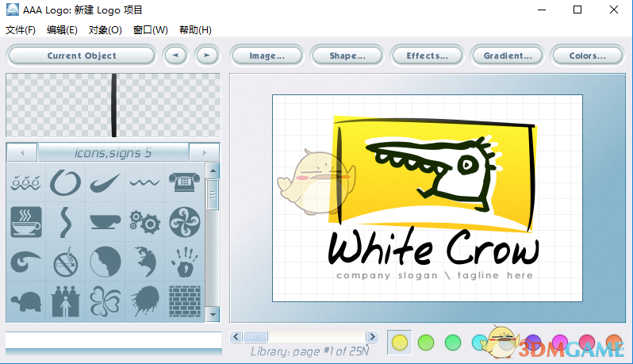
Task: Open the Shape... options
Action: [347, 56]
